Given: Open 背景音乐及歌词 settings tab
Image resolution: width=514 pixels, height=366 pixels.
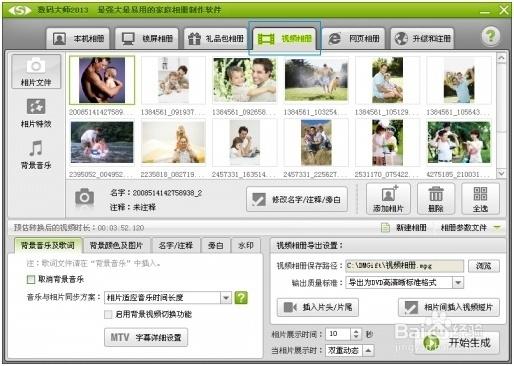Looking at the screenshot, I should pos(48,246).
